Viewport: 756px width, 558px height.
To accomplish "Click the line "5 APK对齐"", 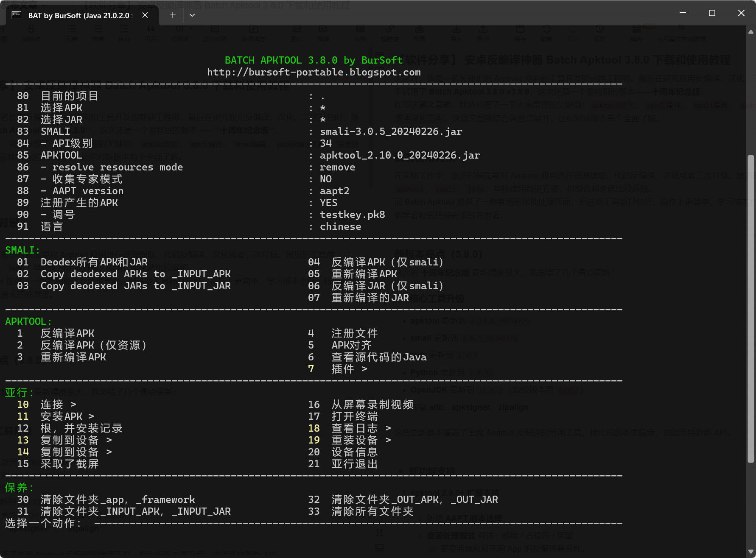I will pyautogui.click(x=340, y=345).
